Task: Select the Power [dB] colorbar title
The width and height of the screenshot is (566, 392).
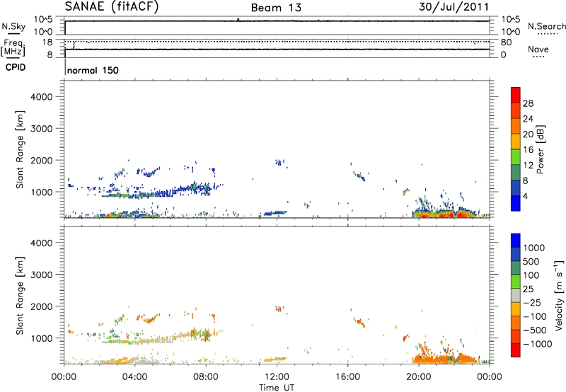Action: tap(540, 149)
